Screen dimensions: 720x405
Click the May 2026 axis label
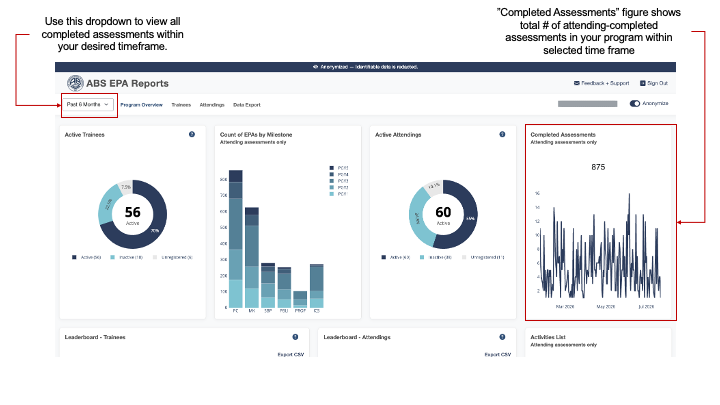click(x=606, y=307)
